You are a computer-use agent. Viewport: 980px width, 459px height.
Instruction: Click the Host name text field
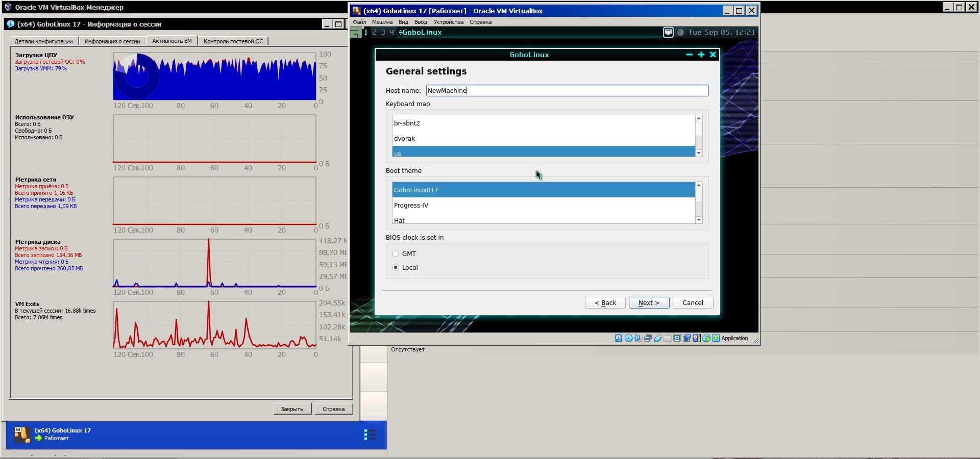(567, 90)
